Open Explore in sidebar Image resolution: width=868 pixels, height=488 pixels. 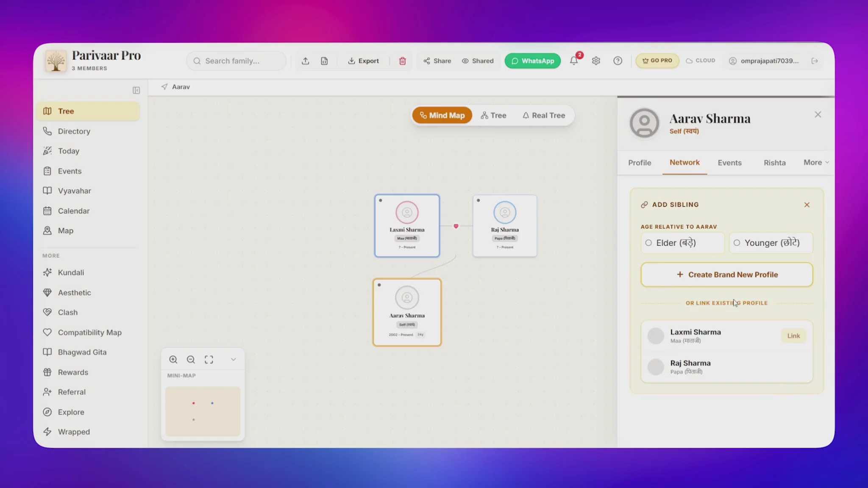tap(88, 412)
